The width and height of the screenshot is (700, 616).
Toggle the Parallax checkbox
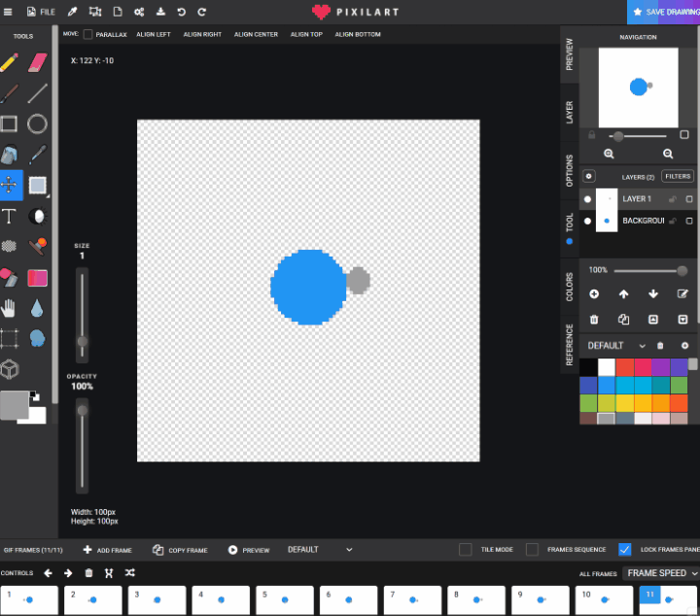[x=87, y=34]
